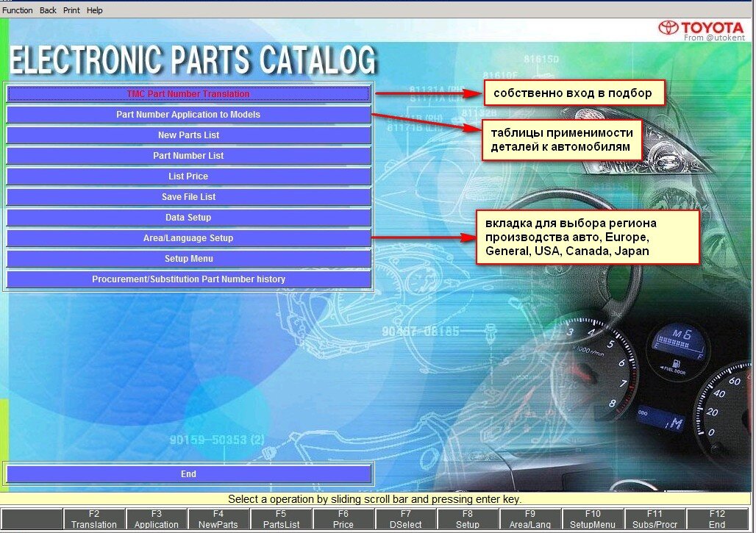Click the F9 Area/Lang function key
756x533 pixels.
pos(530,520)
